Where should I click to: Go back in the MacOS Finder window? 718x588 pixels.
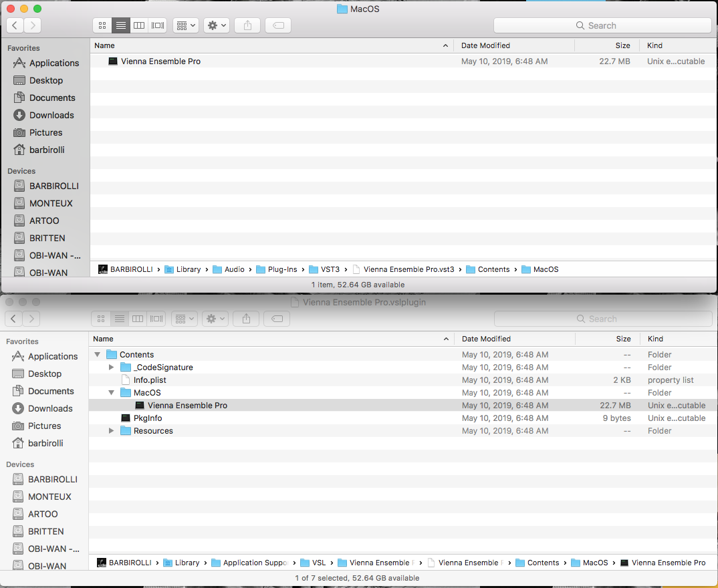coord(15,25)
